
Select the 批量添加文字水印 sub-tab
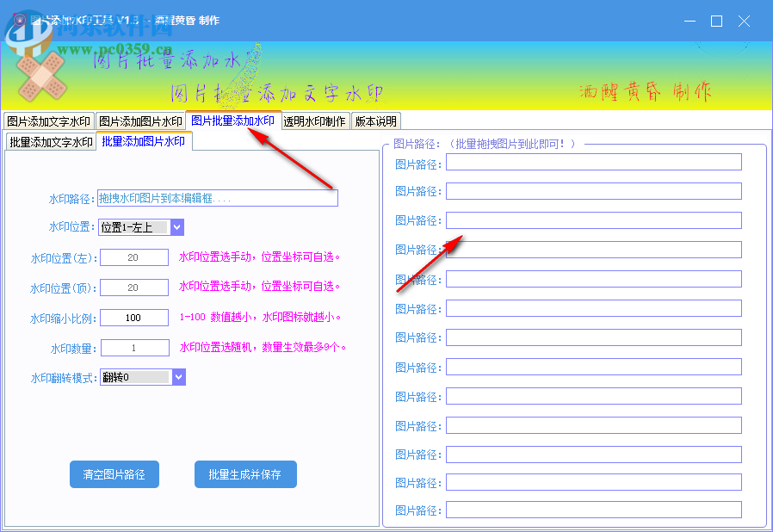(49, 141)
